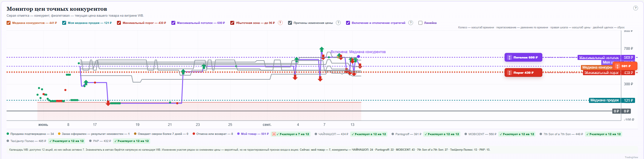Click the Мой товар — 501 ₽ legend item
Image resolution: width=644 pixels, height=159 pixels.
(253, 134)
